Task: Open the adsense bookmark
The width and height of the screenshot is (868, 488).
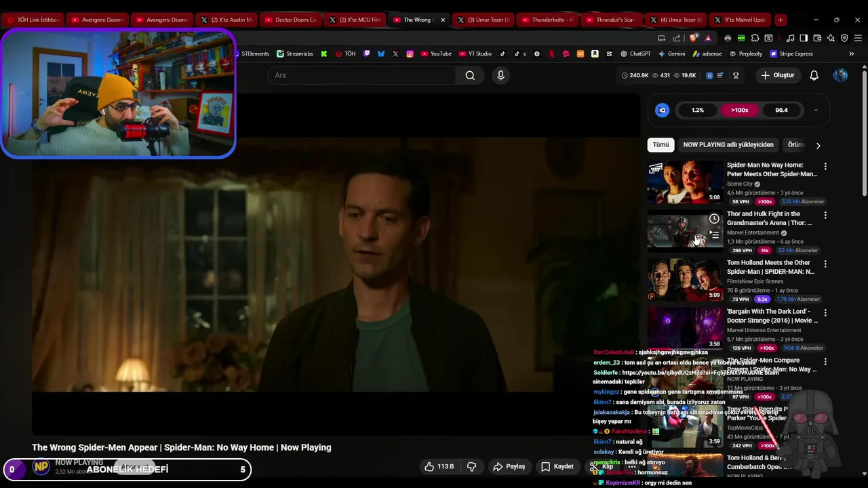Action: coord(707,54)
